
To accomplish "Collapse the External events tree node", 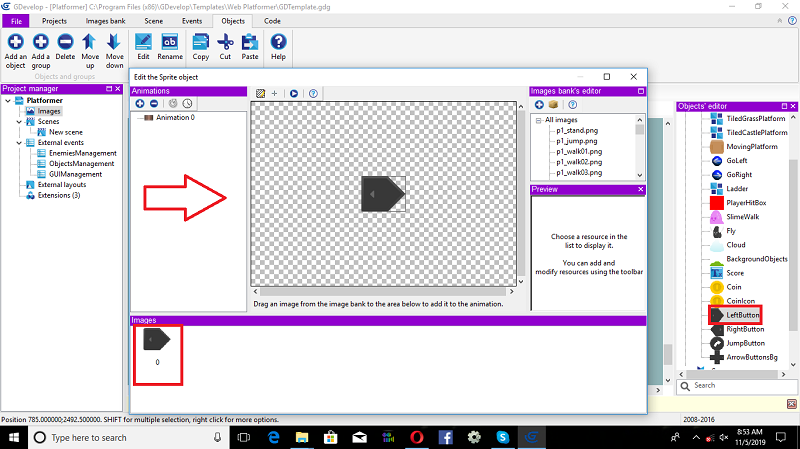I will [x=19, y=143].
